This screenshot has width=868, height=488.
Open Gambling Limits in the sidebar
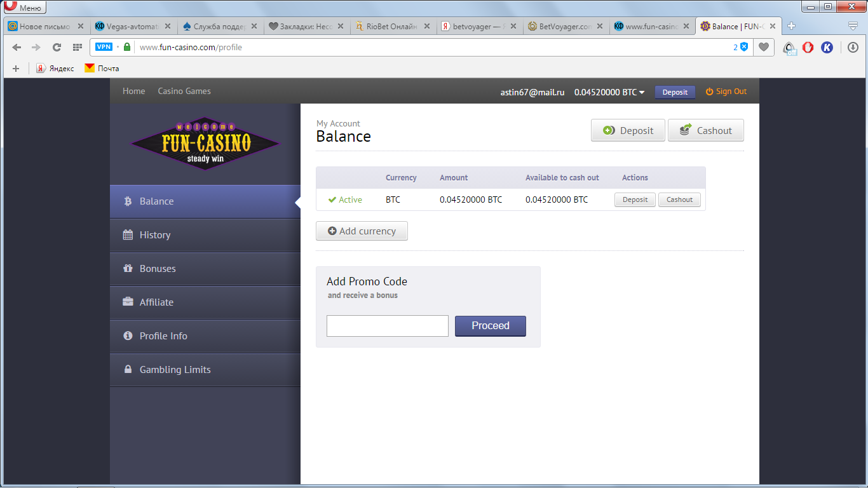205,370
